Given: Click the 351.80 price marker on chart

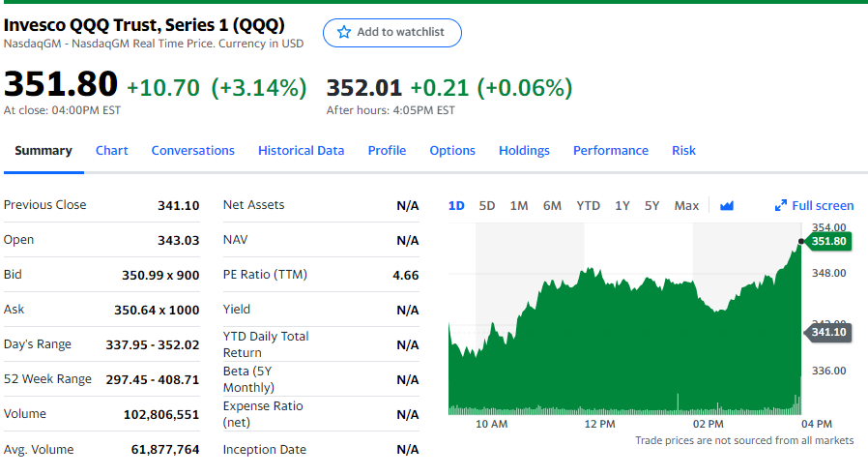Looking at the screenshot, I should click(827, 241).
